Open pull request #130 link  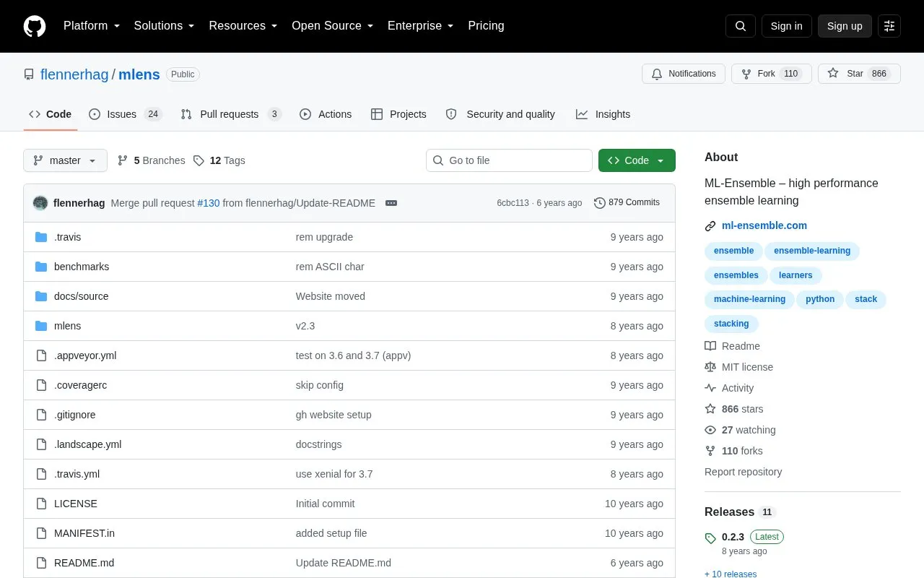click(x=208, y=203)
